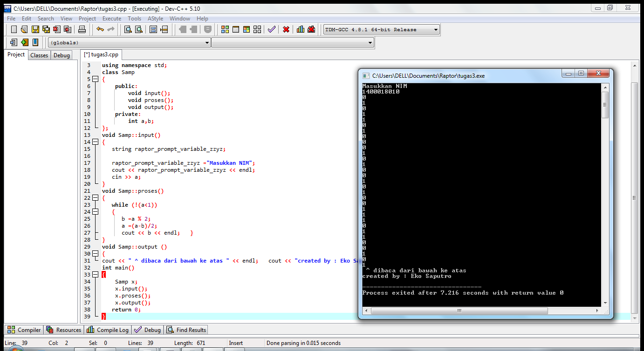
Task: Click the Print toolbar icon
Action: tap(82, 29)
